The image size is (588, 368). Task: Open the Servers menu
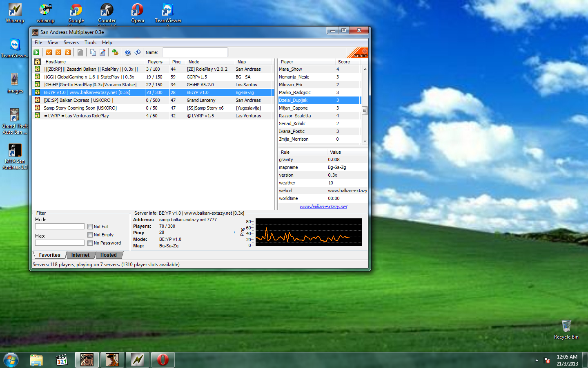click(71, 43)
